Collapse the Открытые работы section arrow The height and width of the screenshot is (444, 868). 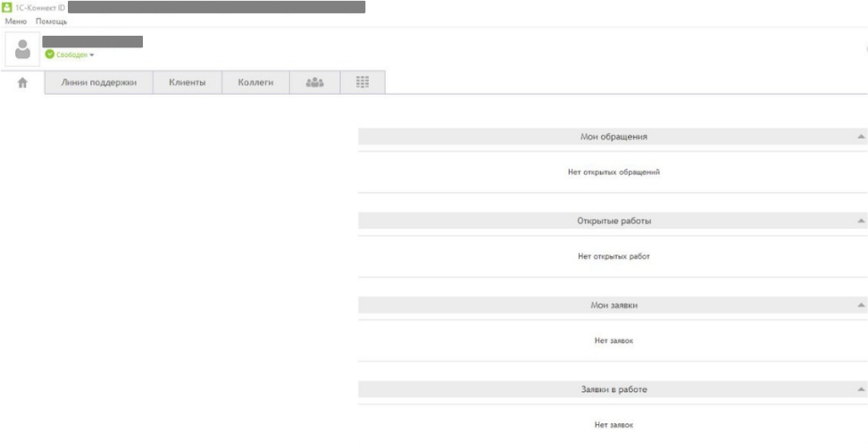point(861,221)
